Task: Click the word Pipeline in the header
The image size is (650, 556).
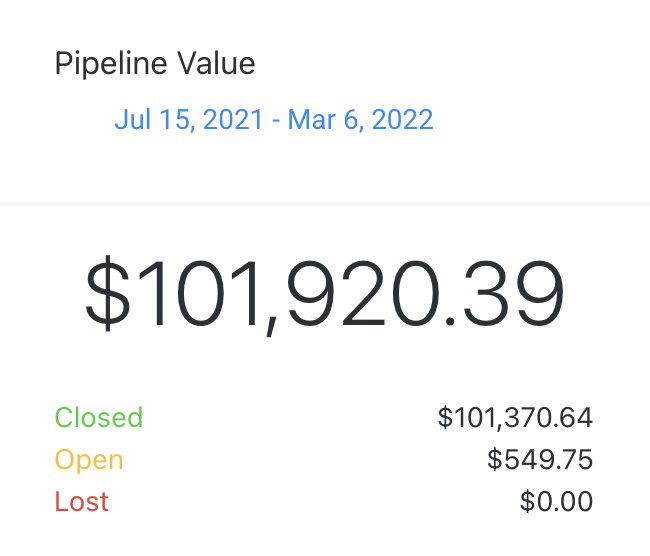Action: tap(111, 64)
